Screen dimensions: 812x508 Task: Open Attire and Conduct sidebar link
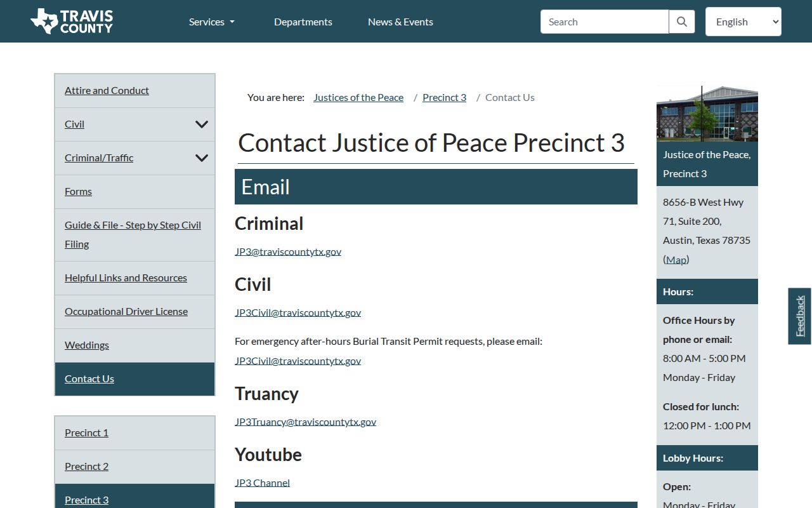tap(107, 90)
